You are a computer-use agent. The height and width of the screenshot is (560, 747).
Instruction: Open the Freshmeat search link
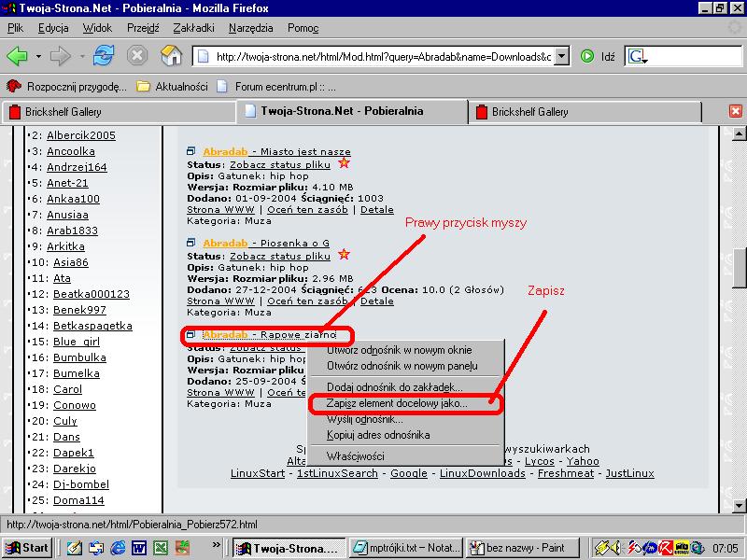coord(566,473)
